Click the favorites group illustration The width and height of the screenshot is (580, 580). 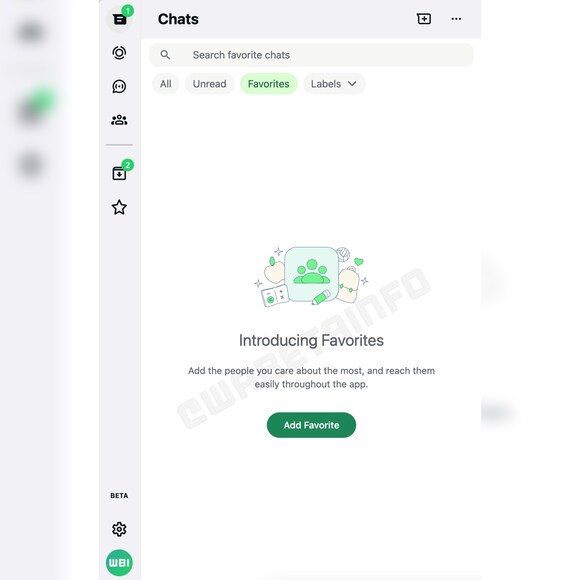tap(311, 276)
